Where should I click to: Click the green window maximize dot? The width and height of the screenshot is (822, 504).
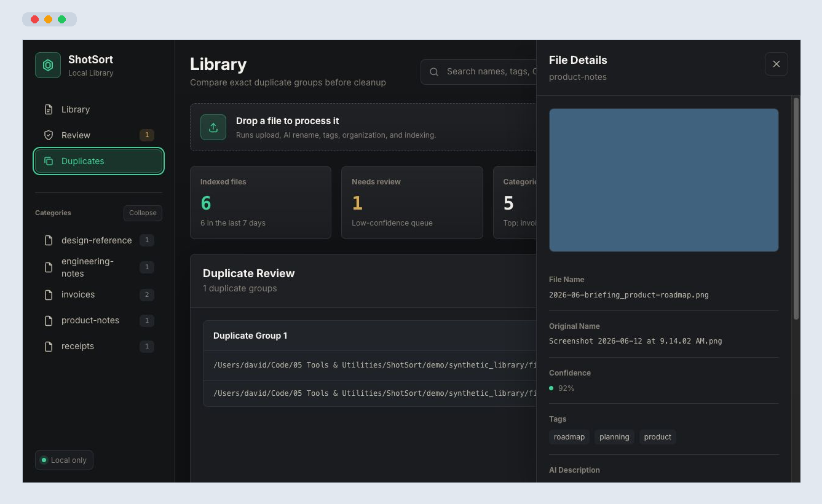tap(62, 20)
